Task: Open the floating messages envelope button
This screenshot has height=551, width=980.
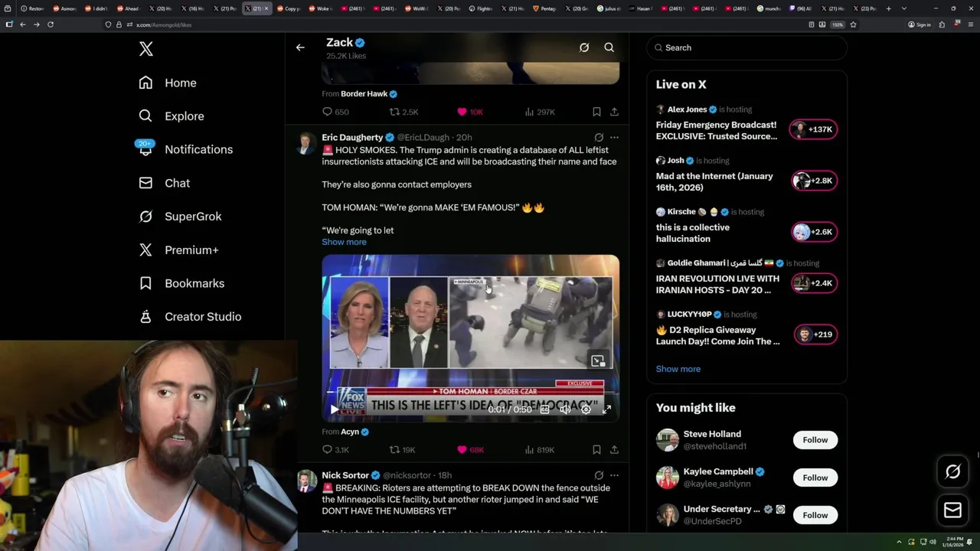Action: (x=952, y=510)
